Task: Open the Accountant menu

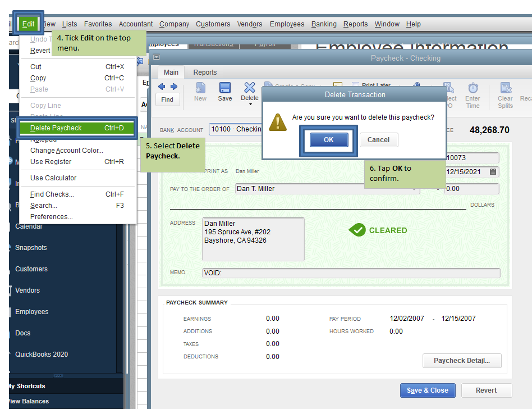Action: click(136, 24)
